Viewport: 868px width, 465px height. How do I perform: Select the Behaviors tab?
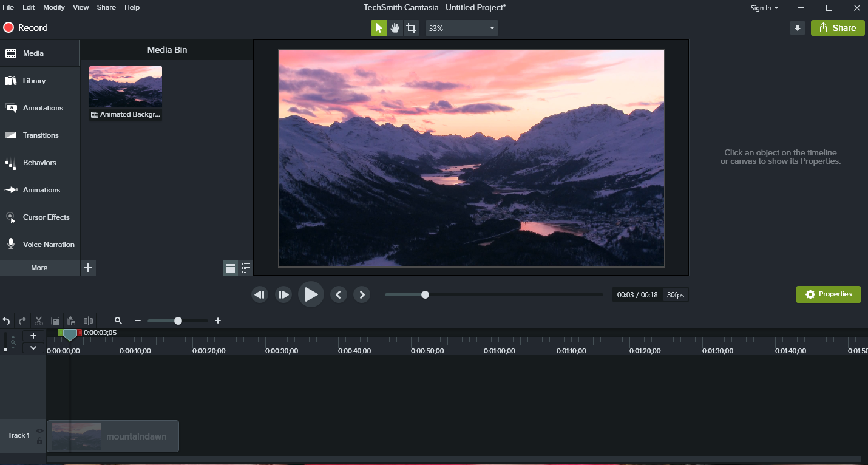40,162
